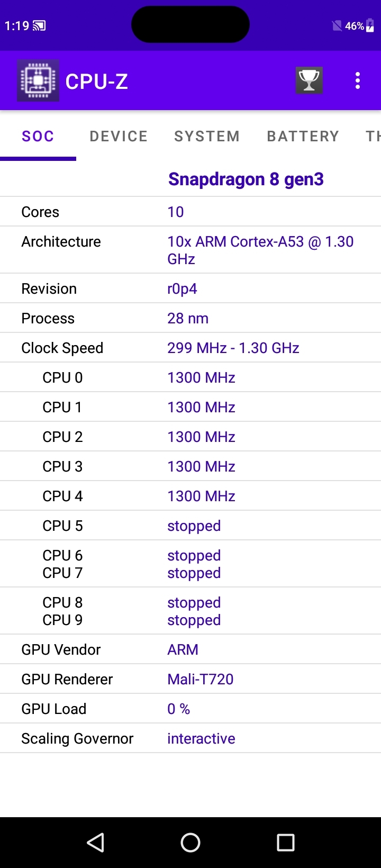Tap the Clock Speed row

click(x=190, y=348)
